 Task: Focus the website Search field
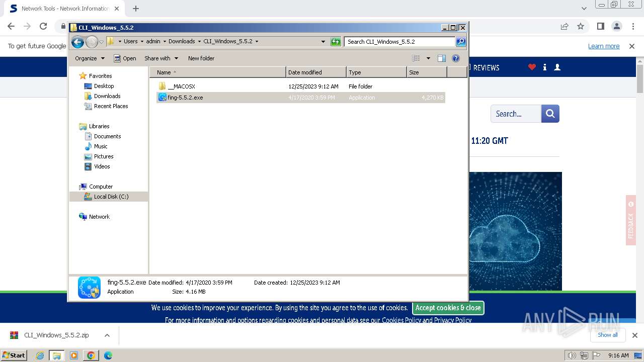tap(516, 114)
